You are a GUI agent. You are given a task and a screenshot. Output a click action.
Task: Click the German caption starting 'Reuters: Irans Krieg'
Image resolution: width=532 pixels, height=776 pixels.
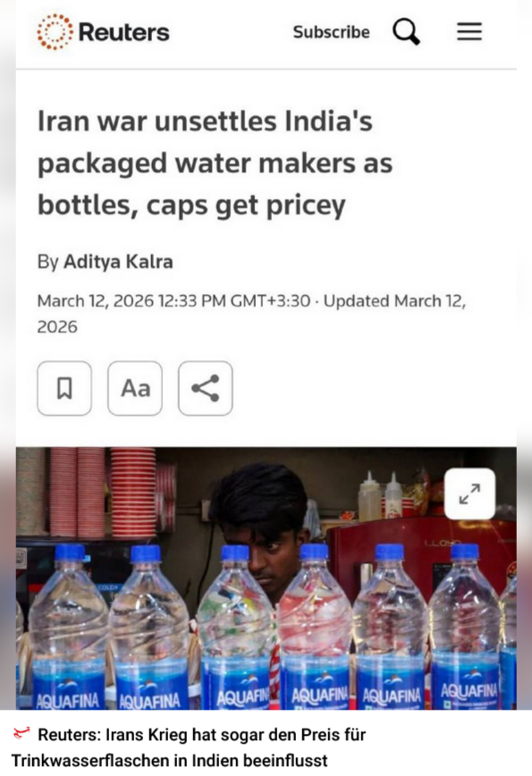point(189,747)
